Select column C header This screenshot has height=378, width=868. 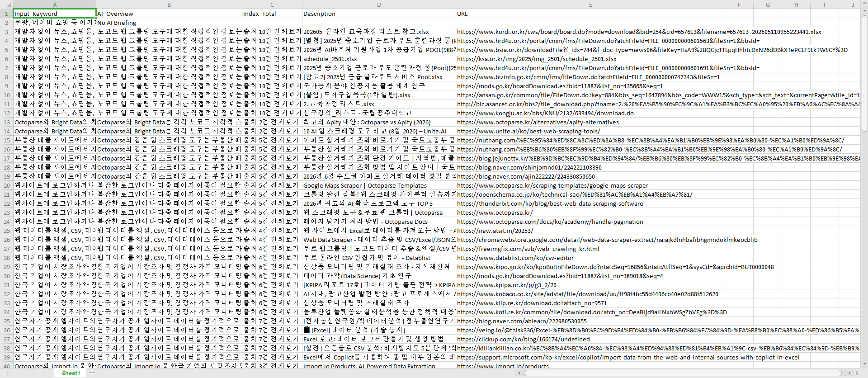tap(272, 5)
